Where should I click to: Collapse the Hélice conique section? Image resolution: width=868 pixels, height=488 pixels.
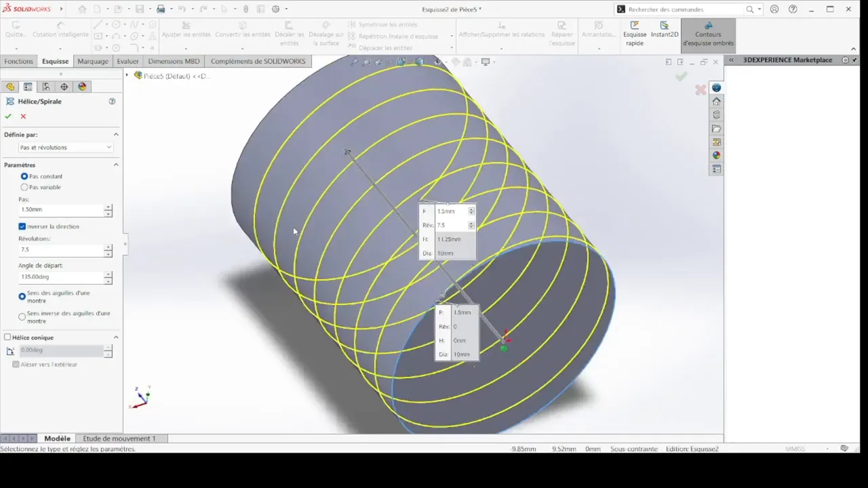(116, 337)
